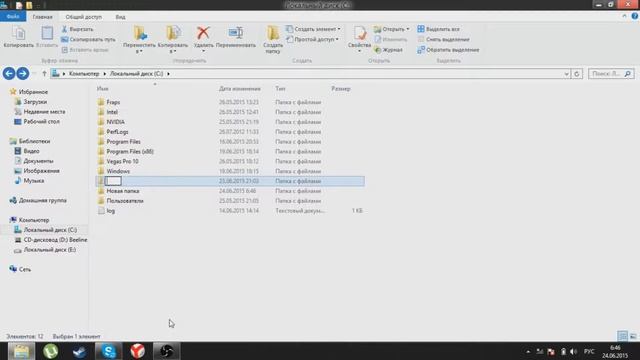Click the volume tray icon
The height and width of the screenshot is (360, 640).
click(x=574, y=351)
